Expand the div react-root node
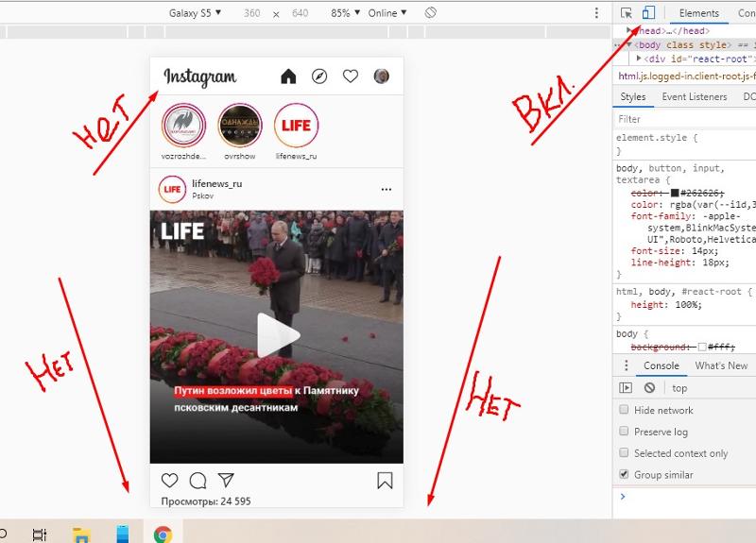The width and height of the screenshot is (756, 543). 639,59
